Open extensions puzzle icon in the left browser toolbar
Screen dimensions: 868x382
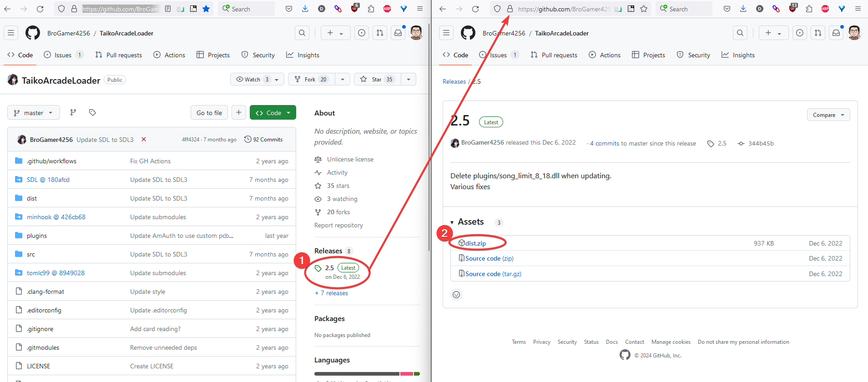[371, 9]
